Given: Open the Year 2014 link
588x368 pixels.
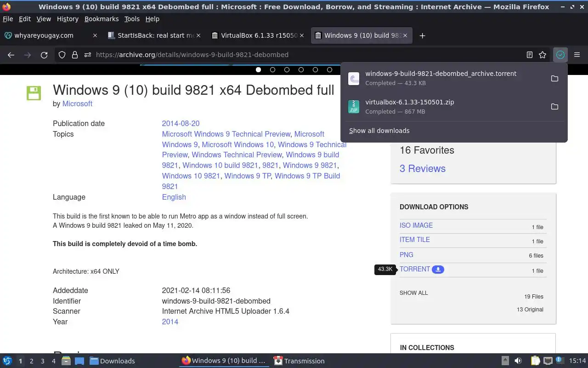Looking at the screenshot, I should pos(170,322).
